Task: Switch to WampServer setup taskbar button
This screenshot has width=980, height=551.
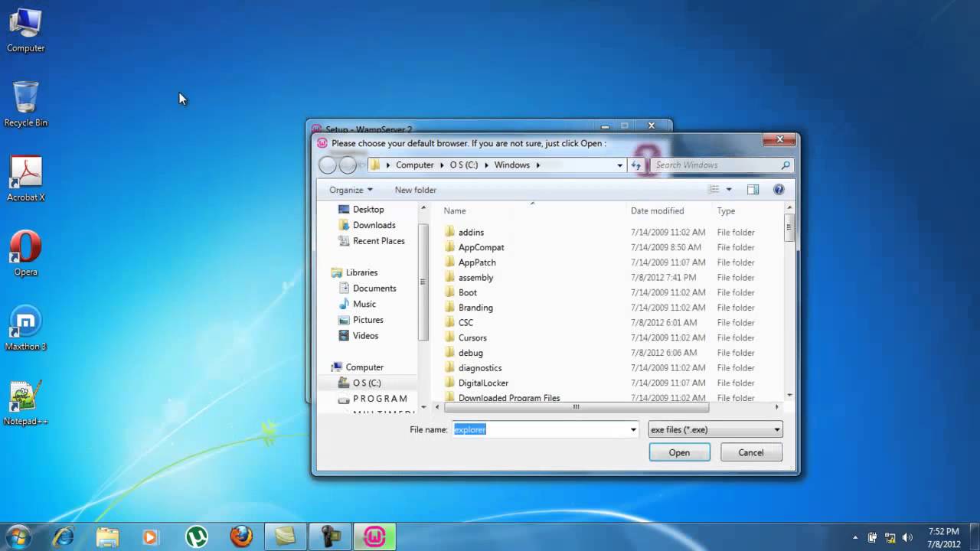Action: pos(374,536)
